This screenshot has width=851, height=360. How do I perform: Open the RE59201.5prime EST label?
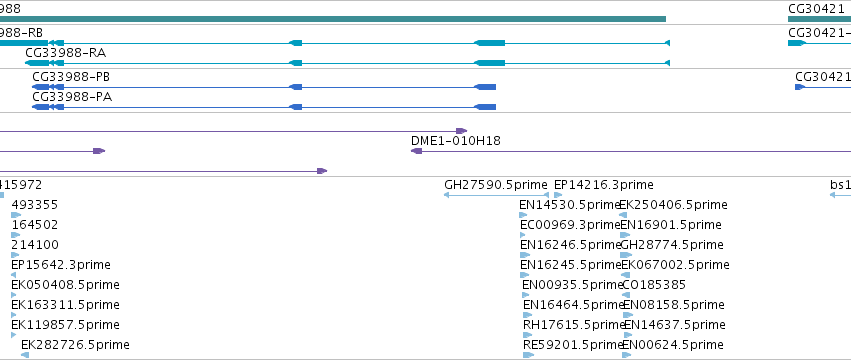pos(573,345)
